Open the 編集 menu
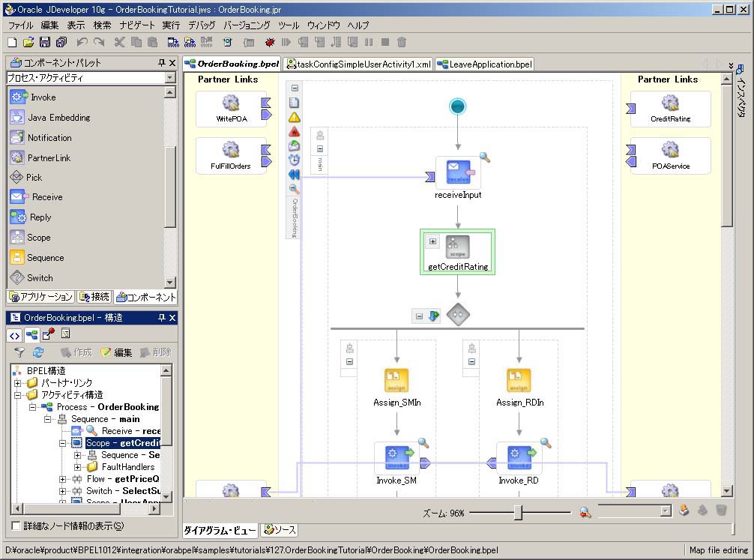The height and width of the screenshot is (560, 754). [49, 25]
